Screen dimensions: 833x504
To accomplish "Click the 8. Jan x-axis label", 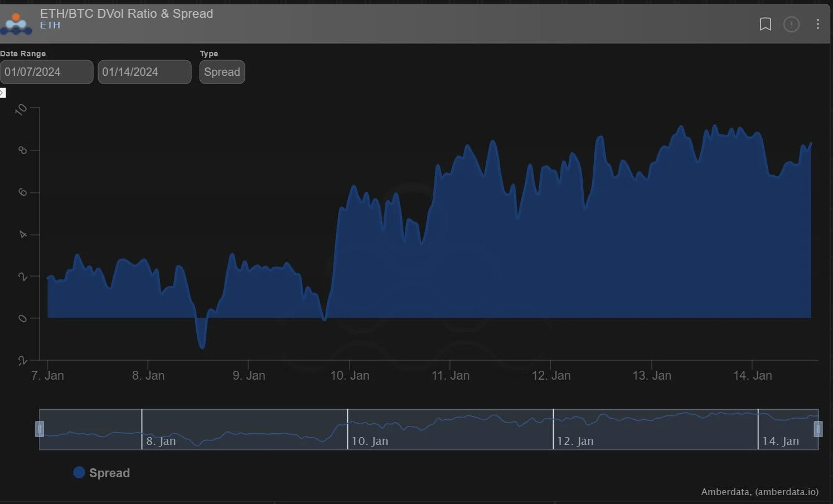I will (x=148, y=375).
